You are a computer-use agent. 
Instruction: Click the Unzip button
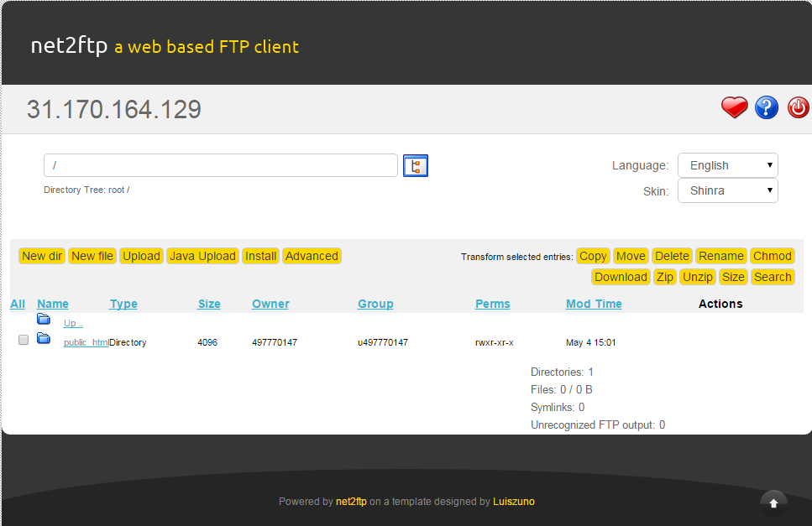click(698, 277)
